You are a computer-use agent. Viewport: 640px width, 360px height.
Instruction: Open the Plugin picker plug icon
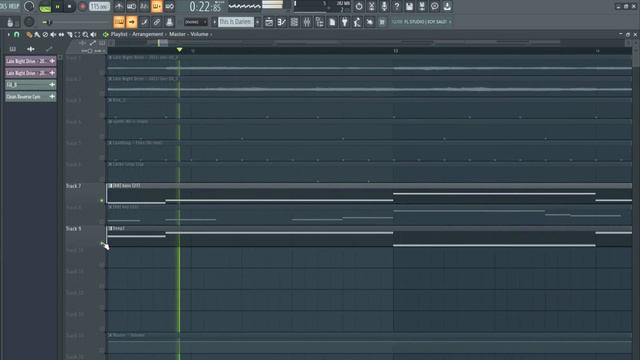(345, 22)
